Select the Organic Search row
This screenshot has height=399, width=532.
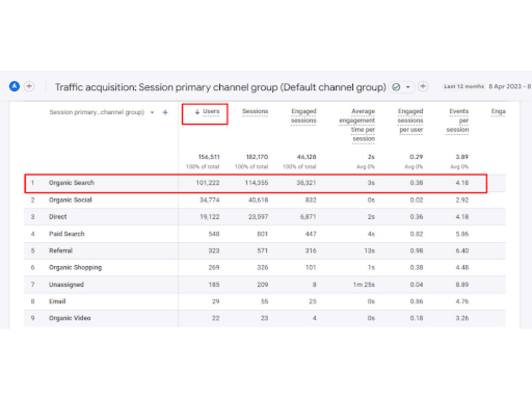coord(256,183)
